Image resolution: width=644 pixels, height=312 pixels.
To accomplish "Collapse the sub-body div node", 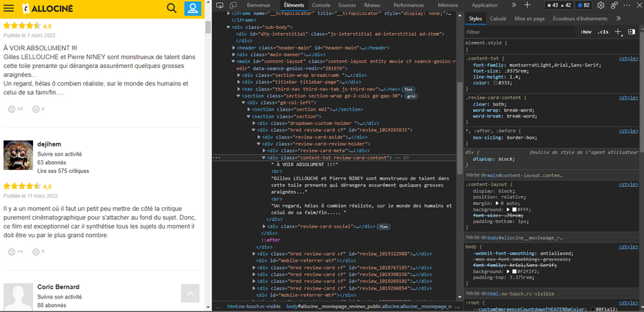I will click(x=228, y=27).
